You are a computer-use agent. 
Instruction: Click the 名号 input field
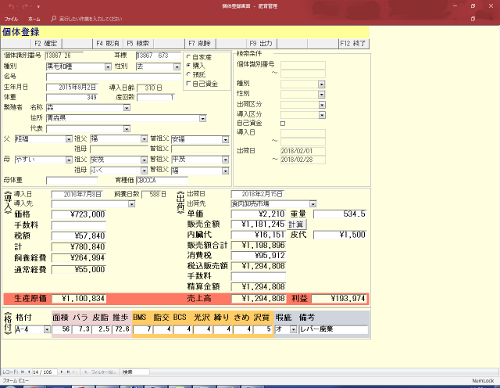click(x=113, y=77)
